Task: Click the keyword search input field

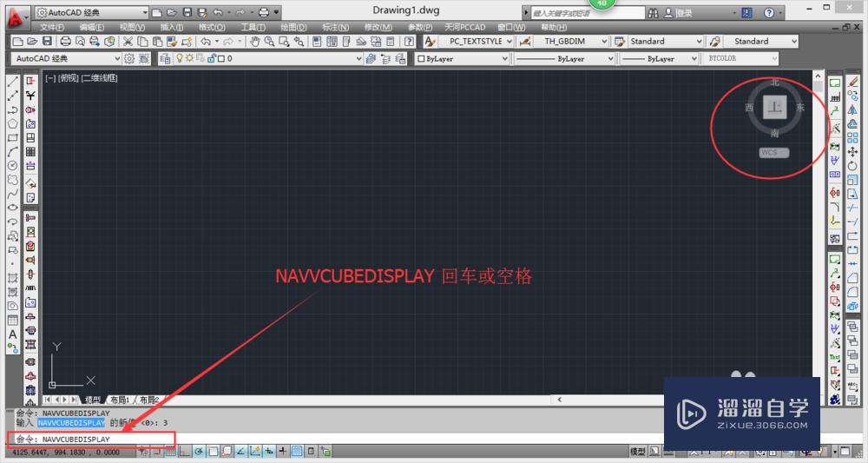Action: point(588,13)
